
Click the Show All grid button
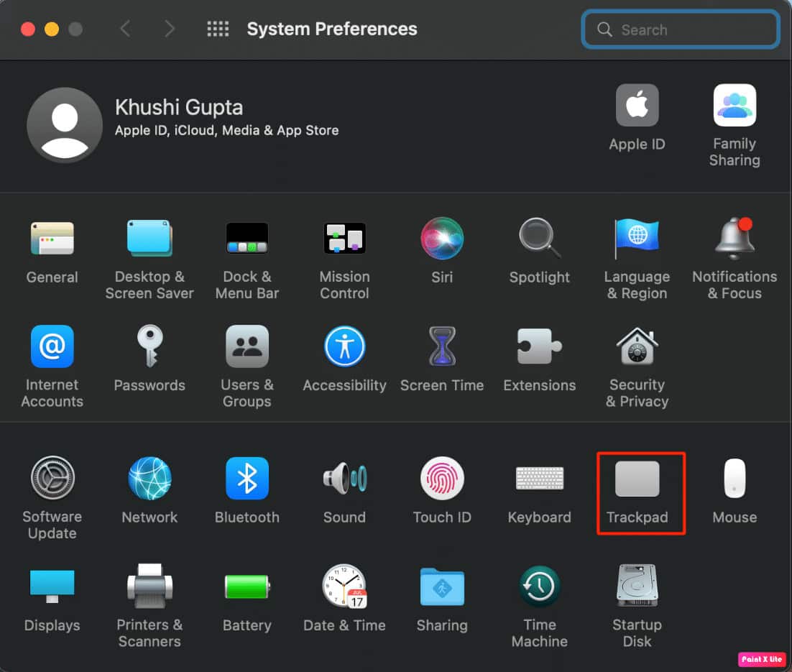point(218,29)
